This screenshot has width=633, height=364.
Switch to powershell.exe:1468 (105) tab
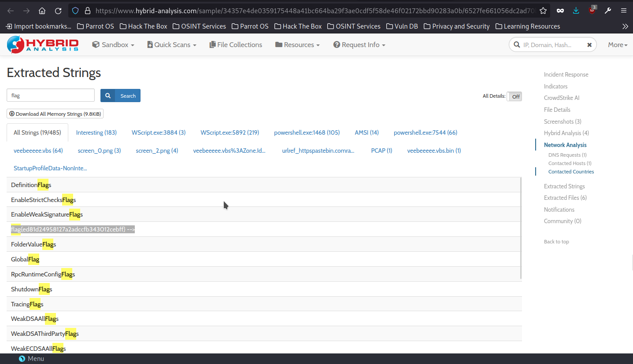point(307,132)
